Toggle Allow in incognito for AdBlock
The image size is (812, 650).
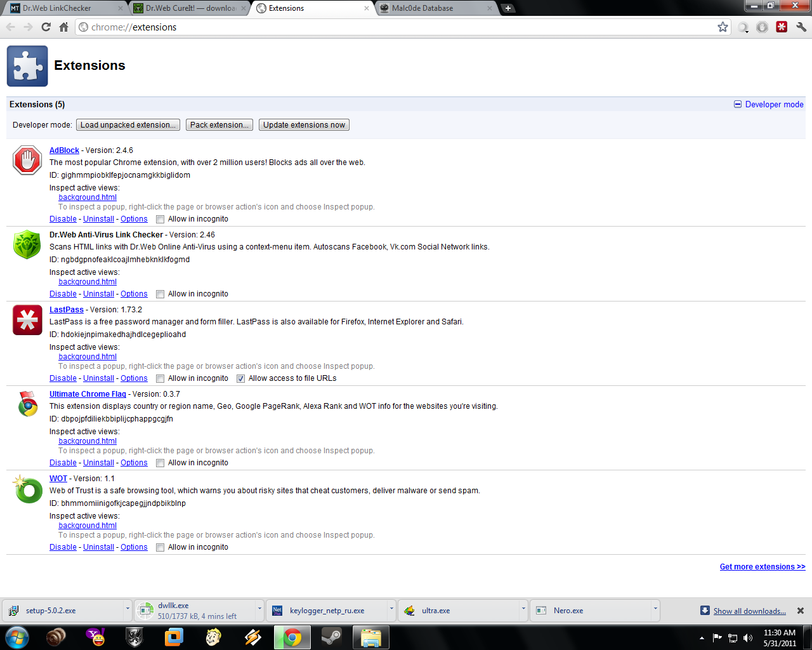[160, 220]
